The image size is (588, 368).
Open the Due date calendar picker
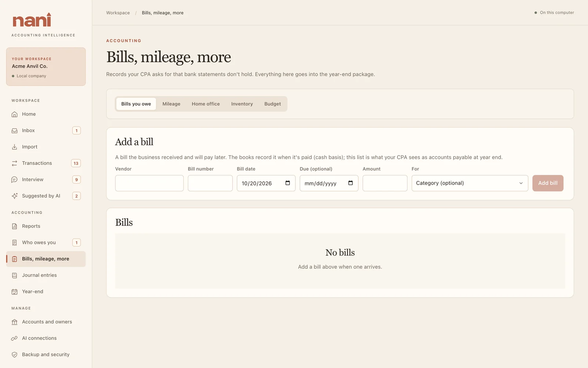351,183
